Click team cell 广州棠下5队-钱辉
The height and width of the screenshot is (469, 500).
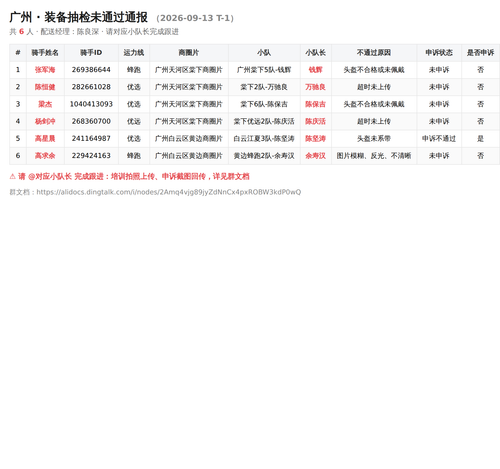coord(264,70)
